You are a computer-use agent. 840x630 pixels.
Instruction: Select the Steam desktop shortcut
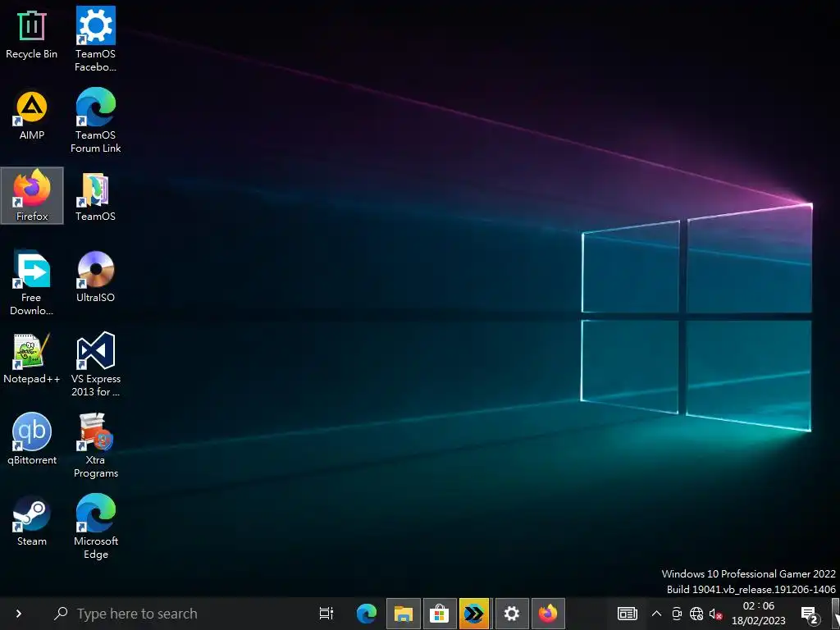[32, 521]
